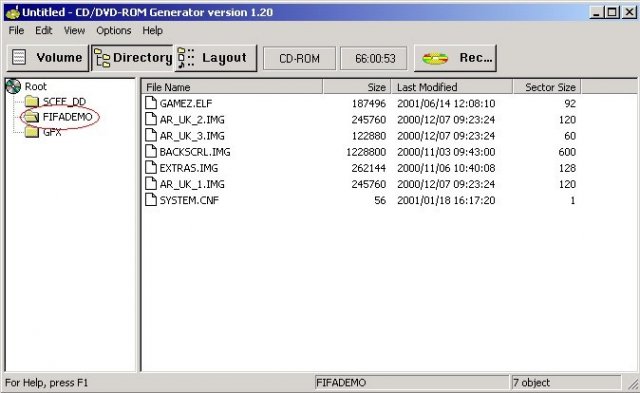Viewport: 640px width, 393px height.
Task: Click the 187496 size value
Action: [369, 103]
